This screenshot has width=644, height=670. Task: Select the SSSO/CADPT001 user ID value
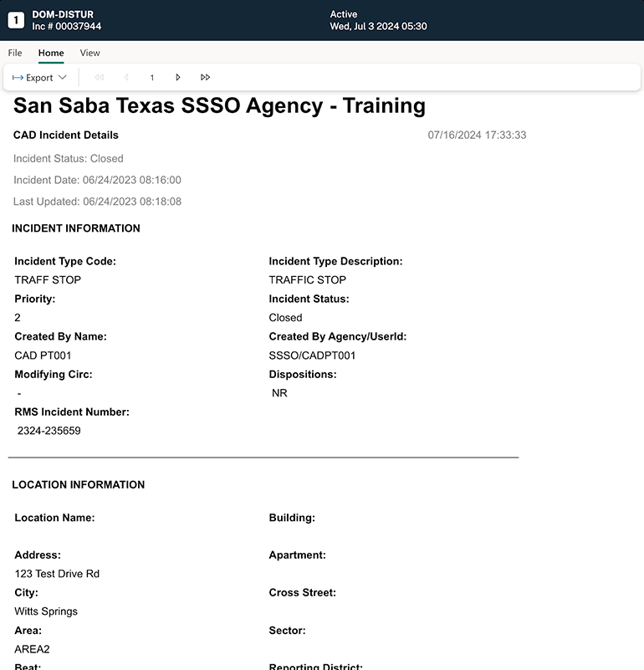(x=312, y=355)
